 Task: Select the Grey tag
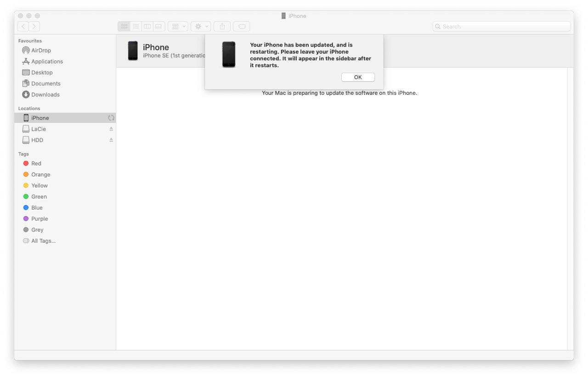(x=65, y=229)
